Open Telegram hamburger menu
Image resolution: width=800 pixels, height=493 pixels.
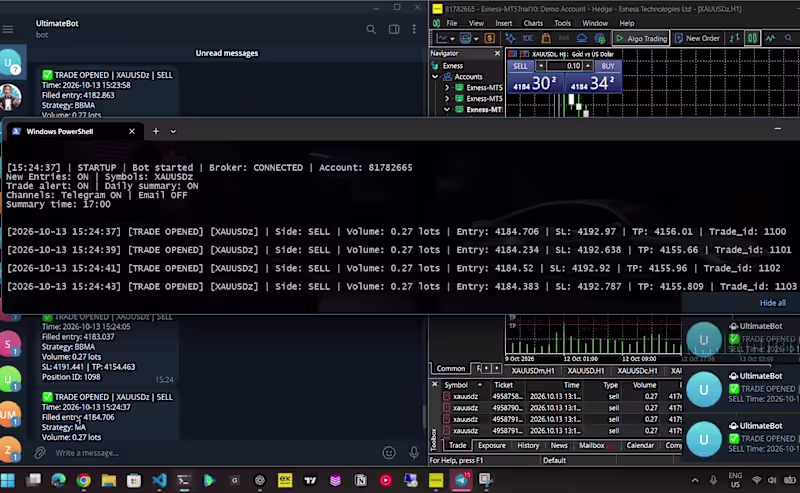(8, 30)
